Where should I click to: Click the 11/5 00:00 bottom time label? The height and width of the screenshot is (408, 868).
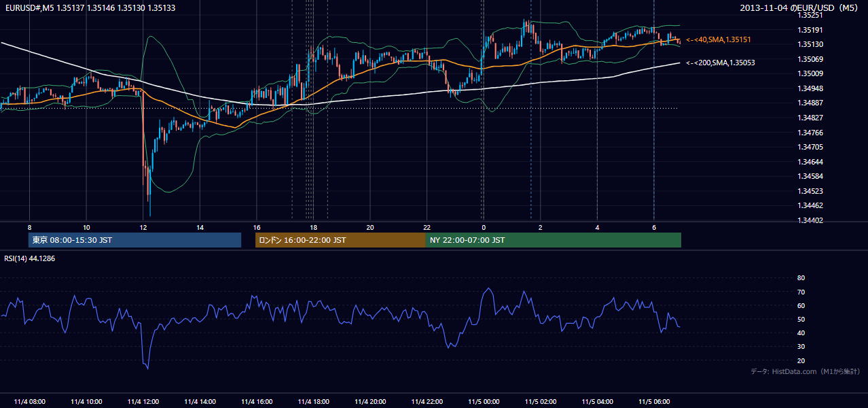[484, 402]
